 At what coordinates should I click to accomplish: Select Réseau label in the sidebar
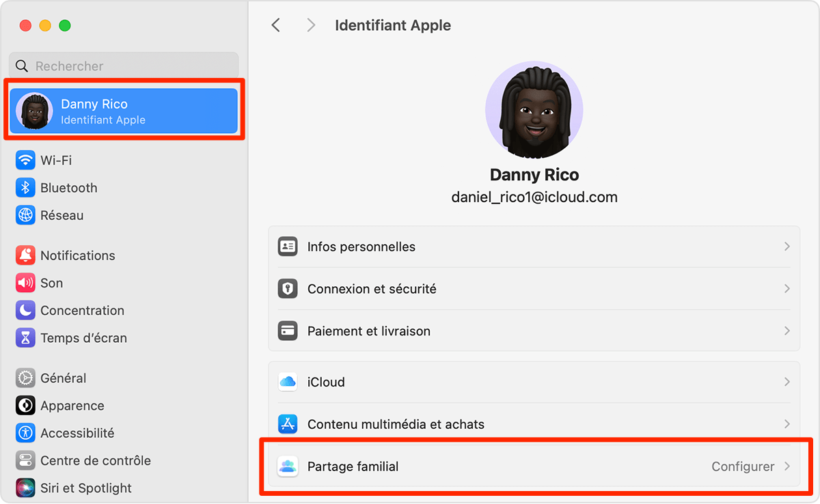(x=62, y=215)
